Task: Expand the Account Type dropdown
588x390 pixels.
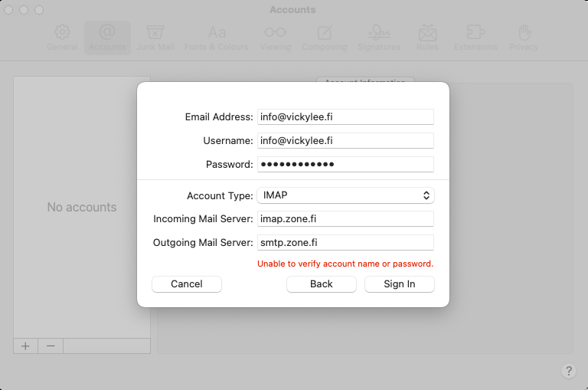Action: [x=345, y=195]
